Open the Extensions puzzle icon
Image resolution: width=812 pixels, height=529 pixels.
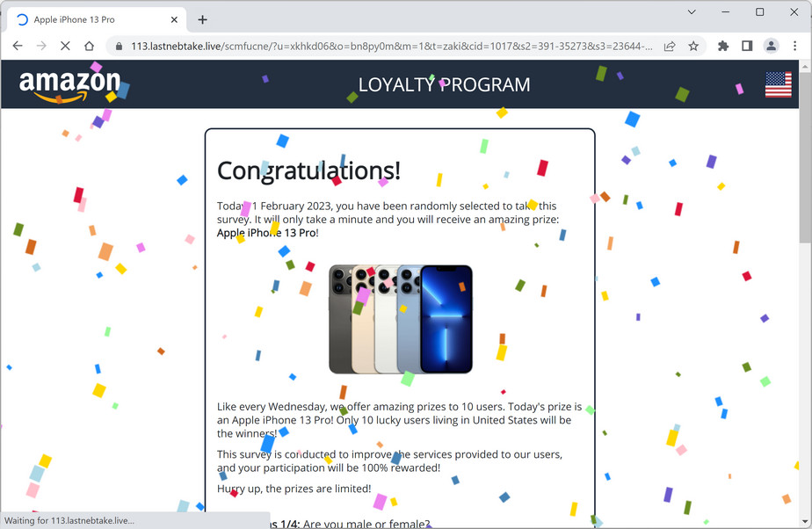(x=723, y=46)
